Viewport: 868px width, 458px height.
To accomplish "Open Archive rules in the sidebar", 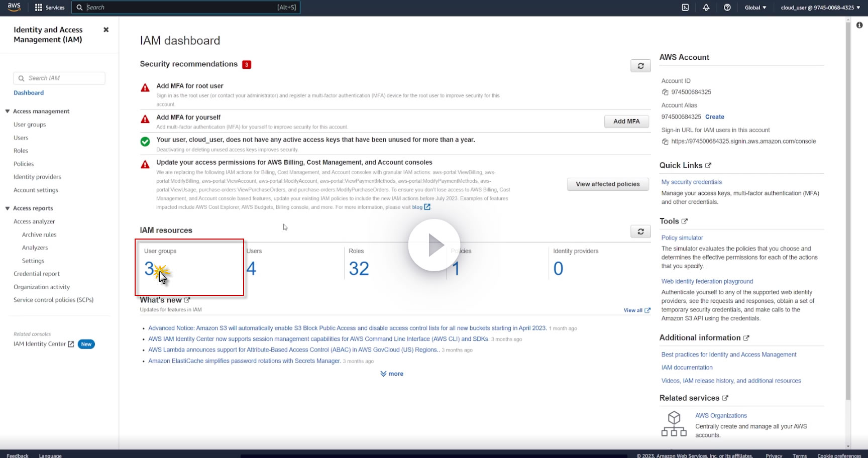I will [x=39, y=235].
